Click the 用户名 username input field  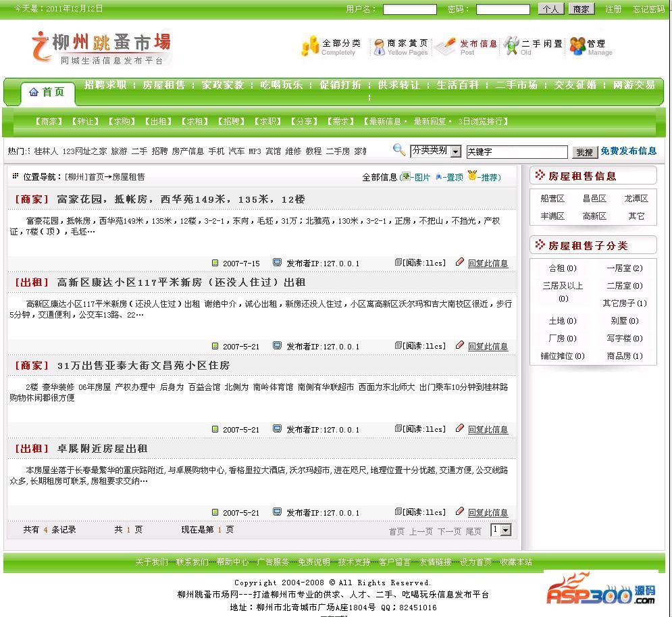410,9
